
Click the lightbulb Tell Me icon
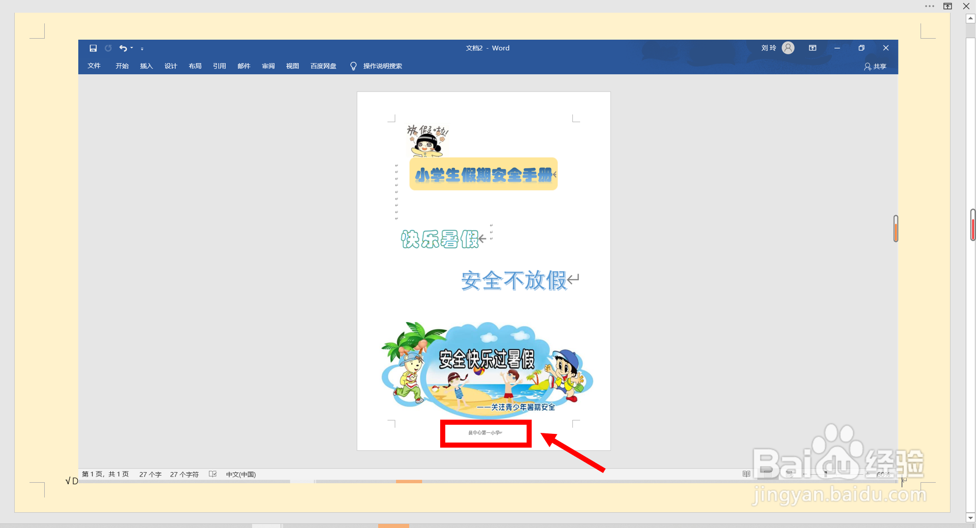pyautogui.click(x=353, y=66)
